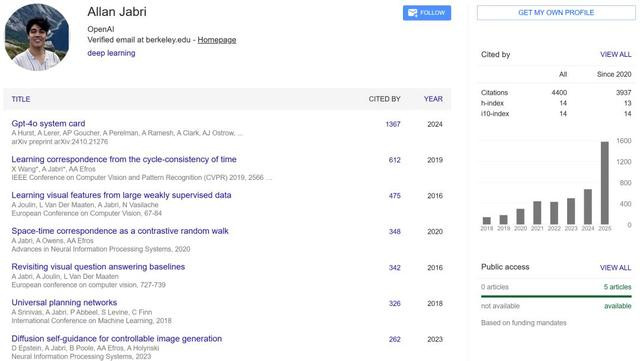The image size is (640, 361).
Task: Open Learning correspondence from cycle-consistency of time
Action: pyautogui.click(x=124, y=159)
